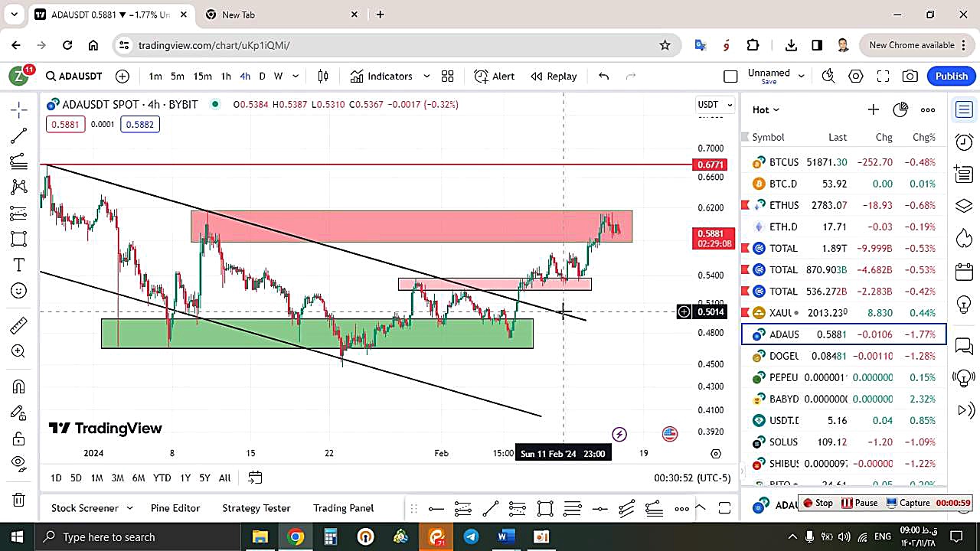
Task: Expand the timeframe dropdown arrow
Action: click(x=296, y=76)
